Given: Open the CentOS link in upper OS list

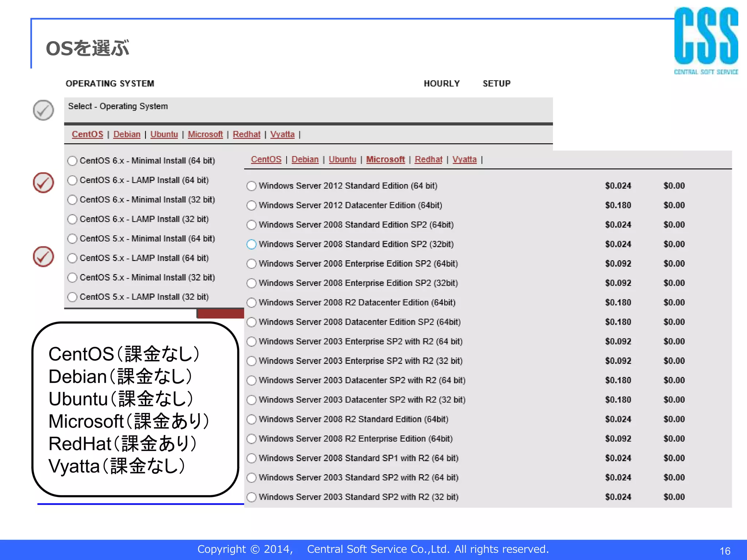Looking at the screenshot, I should coord(88,134).
